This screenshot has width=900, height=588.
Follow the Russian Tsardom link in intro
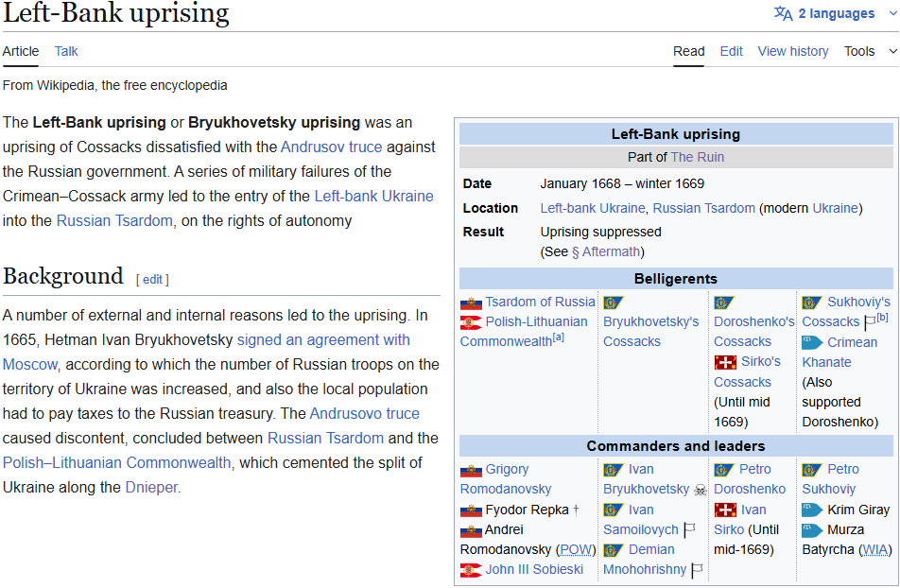click(114, 220)
